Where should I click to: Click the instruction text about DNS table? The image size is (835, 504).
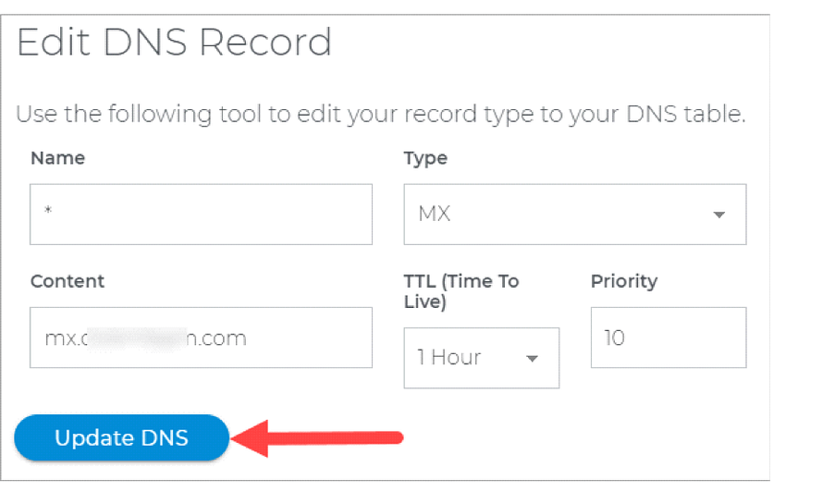[x=381, y=115]
